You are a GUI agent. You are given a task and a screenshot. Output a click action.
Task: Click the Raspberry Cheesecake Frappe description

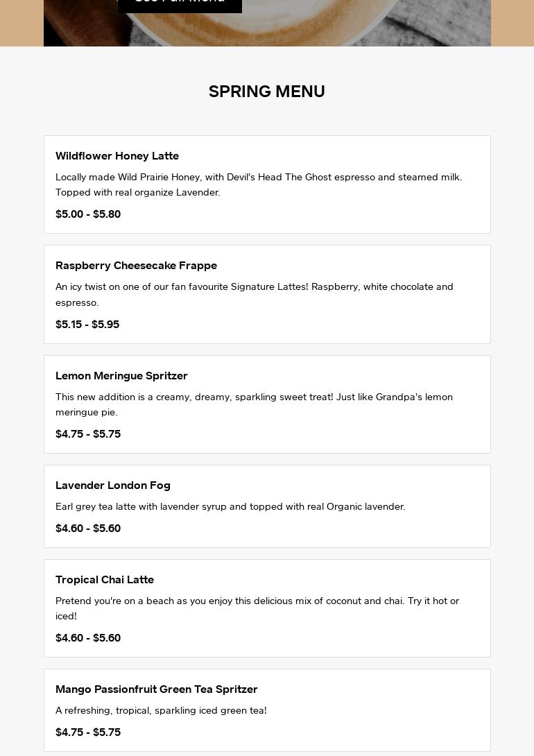point(255,294)
